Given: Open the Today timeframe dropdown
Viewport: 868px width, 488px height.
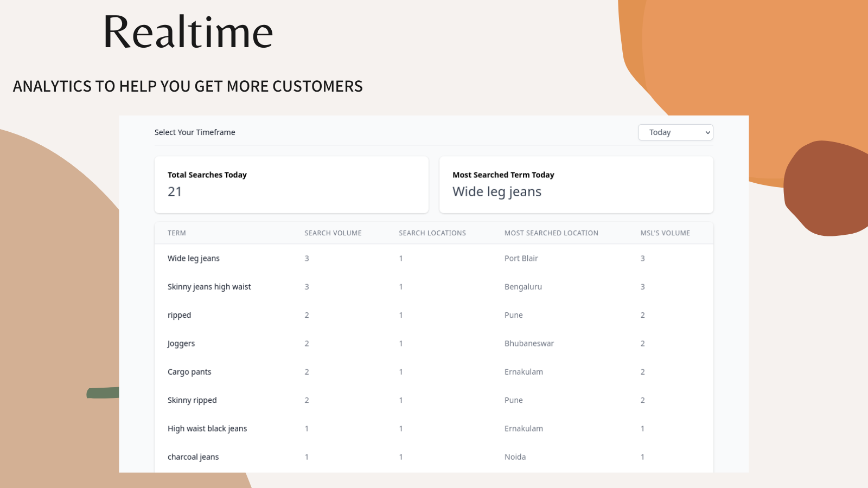Looking at the screenshot, I should 675,132.
